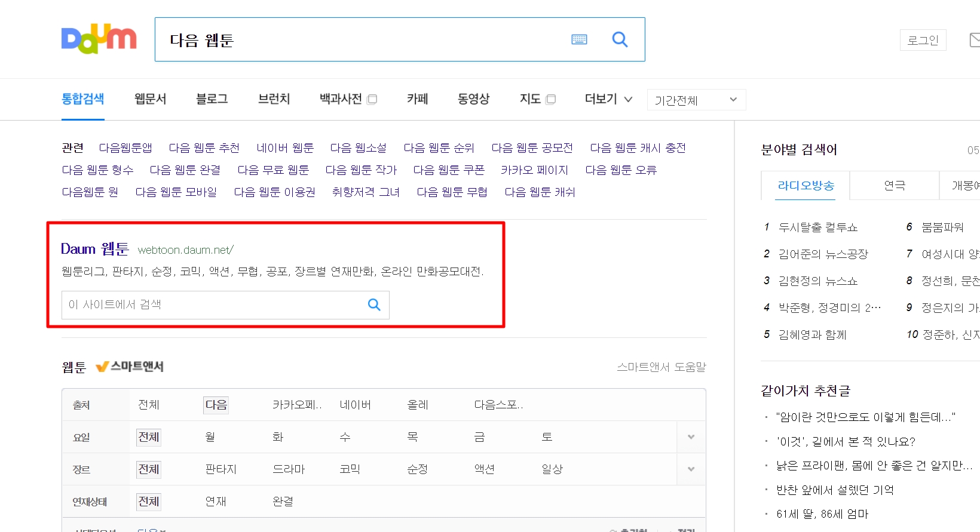Go to the 브런치 tab
Viewport: 980px width, 532px height.
[274, 99]
